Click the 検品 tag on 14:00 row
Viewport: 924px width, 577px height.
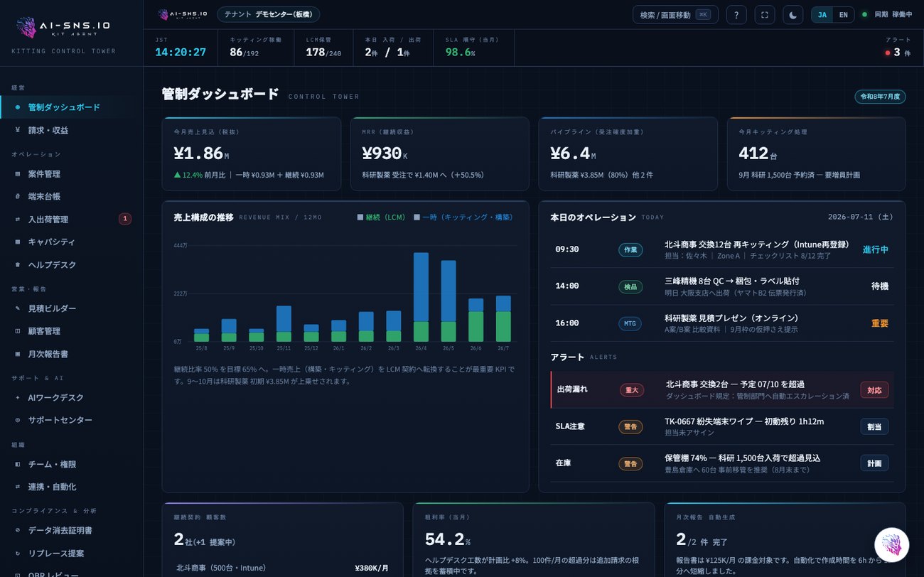tap(630, 286)
